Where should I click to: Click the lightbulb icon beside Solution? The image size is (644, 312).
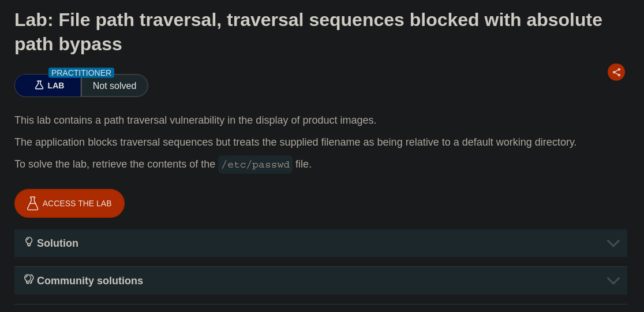tap(29, 242)
